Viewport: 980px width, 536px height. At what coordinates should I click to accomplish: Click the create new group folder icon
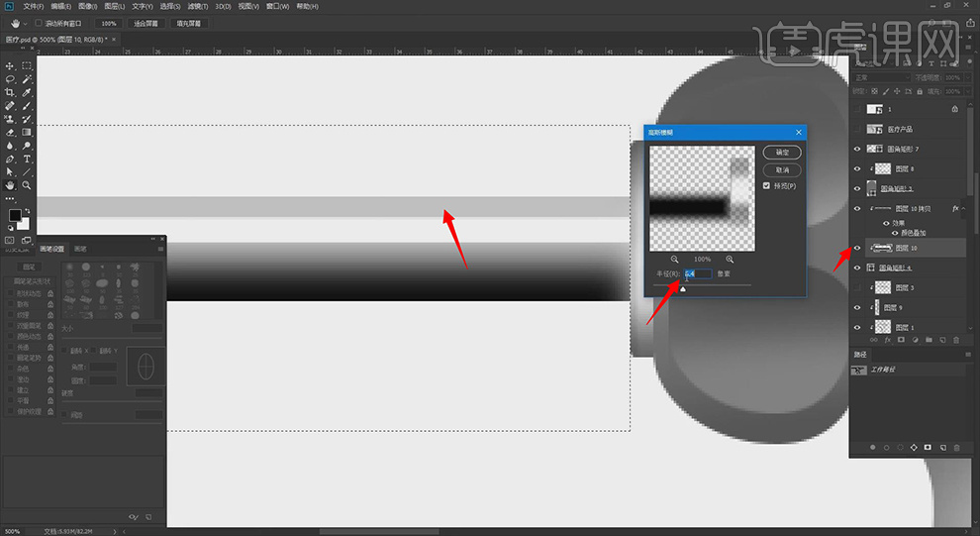[x=929, y=340]
